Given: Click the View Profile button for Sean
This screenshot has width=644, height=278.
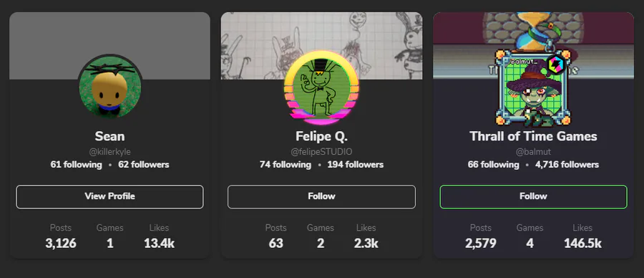Looking at the screenshot, I should [109, 196].
